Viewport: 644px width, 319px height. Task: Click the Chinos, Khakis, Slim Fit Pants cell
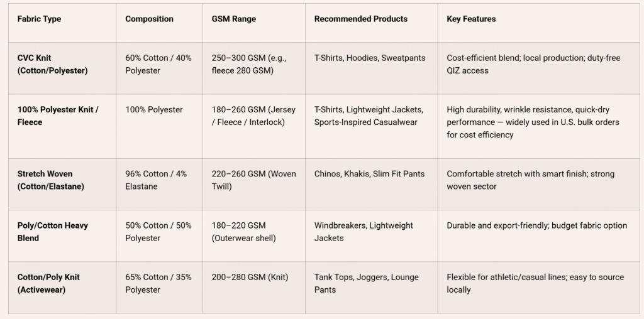point(369,174)
